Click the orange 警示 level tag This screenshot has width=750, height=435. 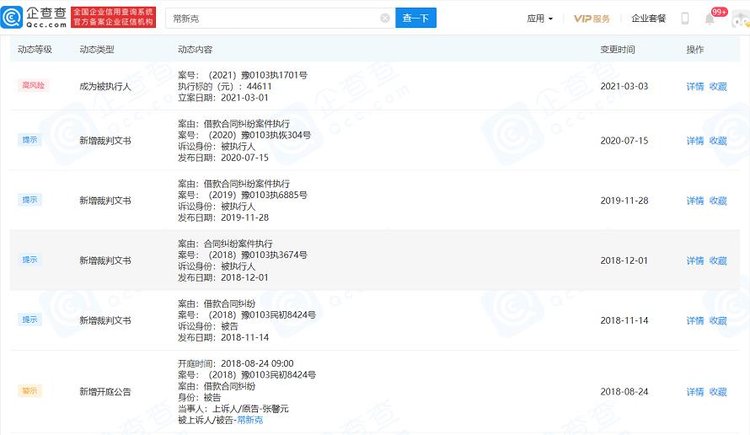click(30, 390)
